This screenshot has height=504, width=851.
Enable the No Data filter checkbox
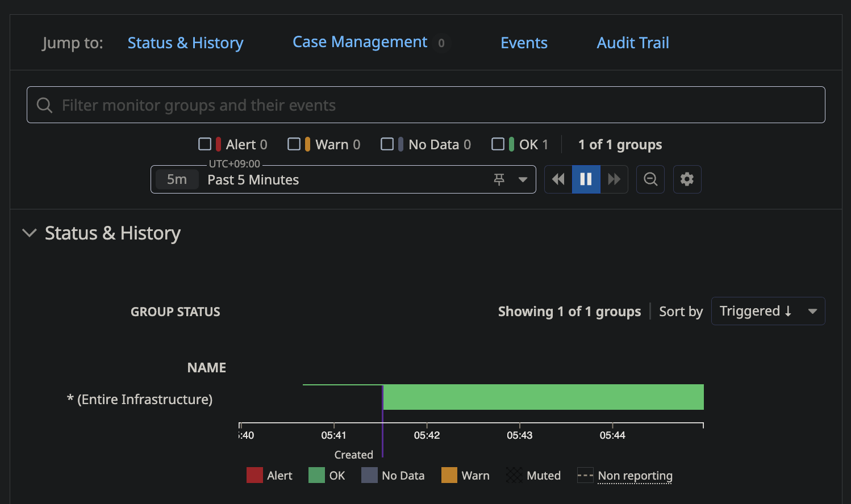click(388, 144)
